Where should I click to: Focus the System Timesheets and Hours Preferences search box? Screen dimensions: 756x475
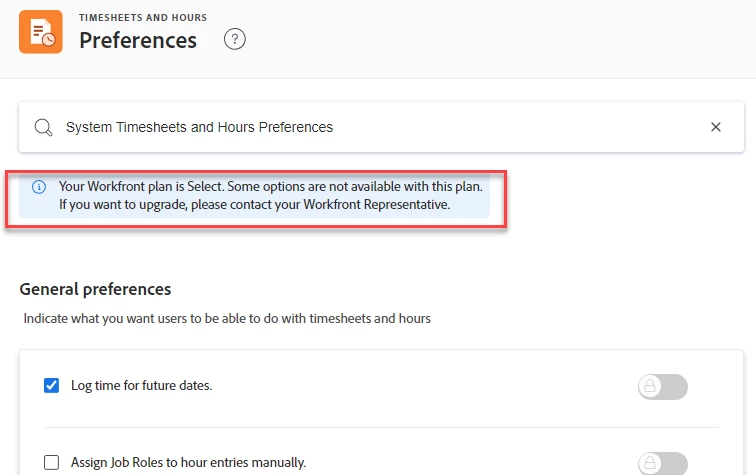click(x=381, y=127)
